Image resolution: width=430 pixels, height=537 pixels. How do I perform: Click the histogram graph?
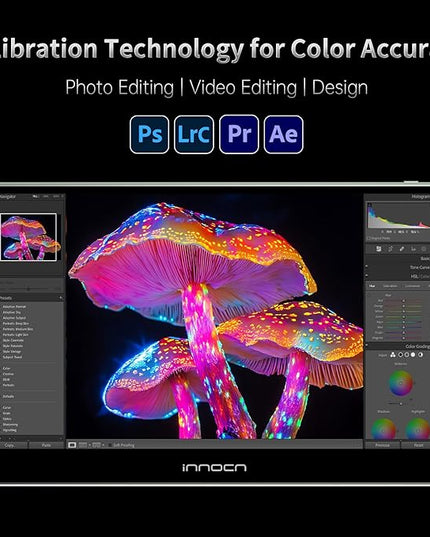point(399,215)
